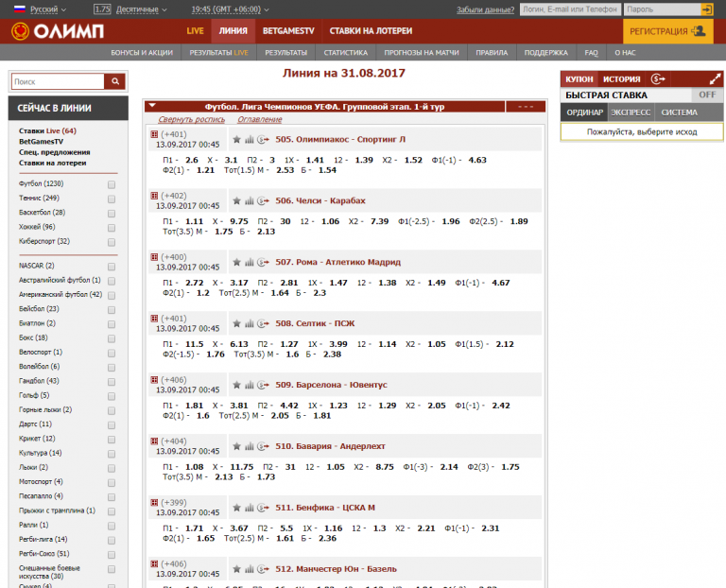Open ПРОГНОЗЫ НА МАТЧИ menu item
This screenshot has height=588, width=726.
tap(422, 53)
